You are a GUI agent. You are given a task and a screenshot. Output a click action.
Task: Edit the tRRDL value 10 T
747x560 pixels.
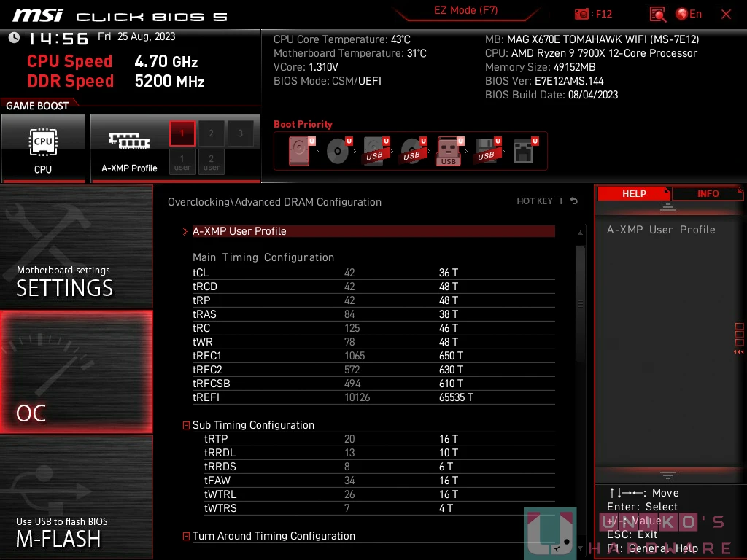[x=449, y=453]
